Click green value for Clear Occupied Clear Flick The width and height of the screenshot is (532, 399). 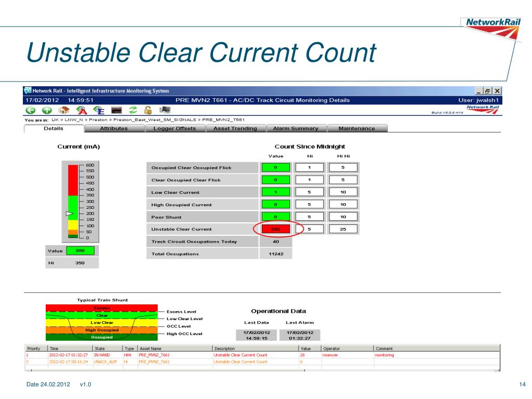point(276,180)
